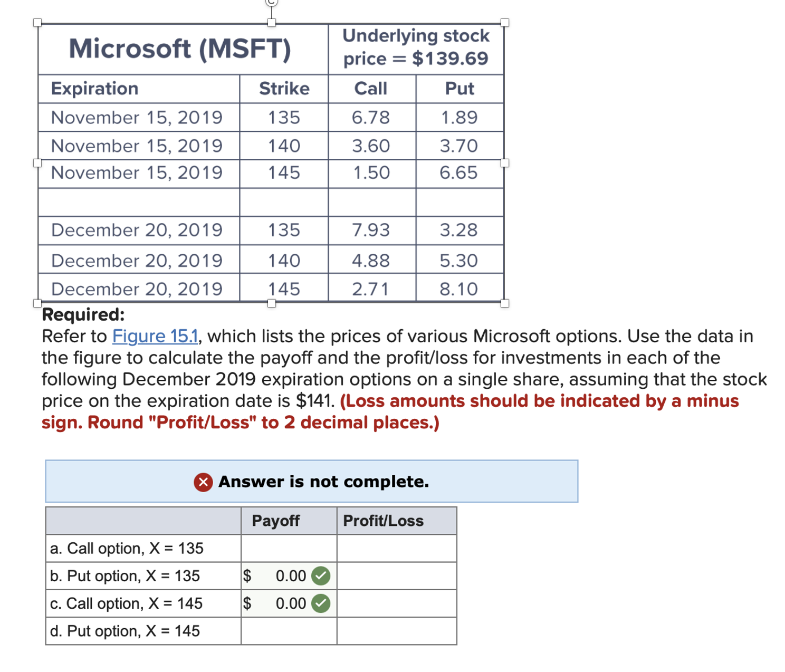This screenshot has width=785, height=672.
Task: Select the Profit/Loss column header
Action: click(384, 521)
